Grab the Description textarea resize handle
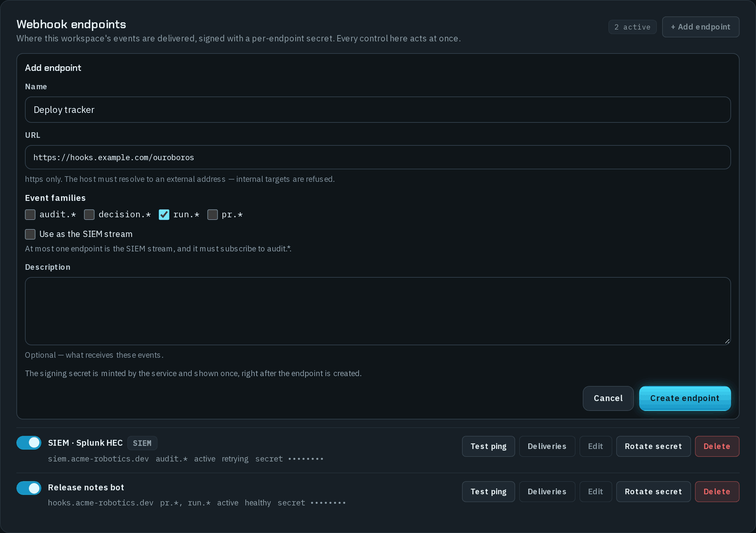The width and height of the screenshot is (756, 533). (727, 341)
